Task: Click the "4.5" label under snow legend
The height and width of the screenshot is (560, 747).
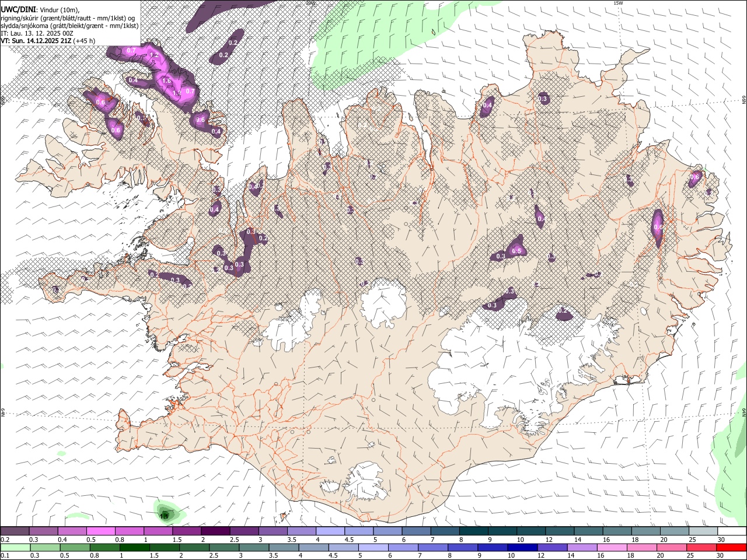Action: 349,540
